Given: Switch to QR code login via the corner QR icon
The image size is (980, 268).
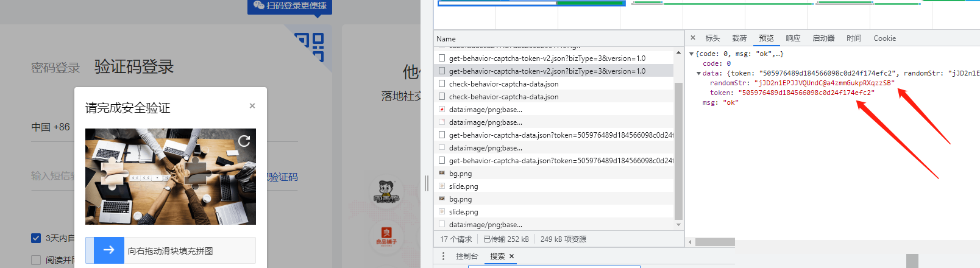Looking at the screenshot, I should (x=311, y=46).
